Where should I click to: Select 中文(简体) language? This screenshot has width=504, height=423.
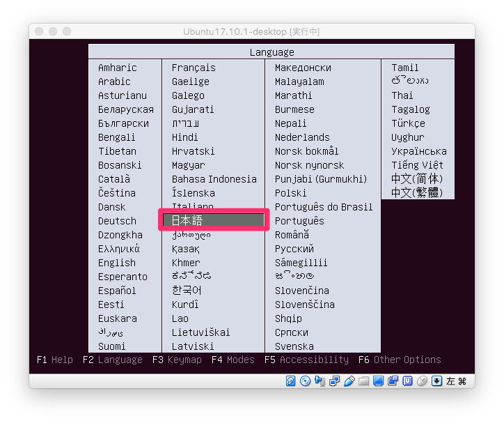pyautogui.click(x=417, y=178)
